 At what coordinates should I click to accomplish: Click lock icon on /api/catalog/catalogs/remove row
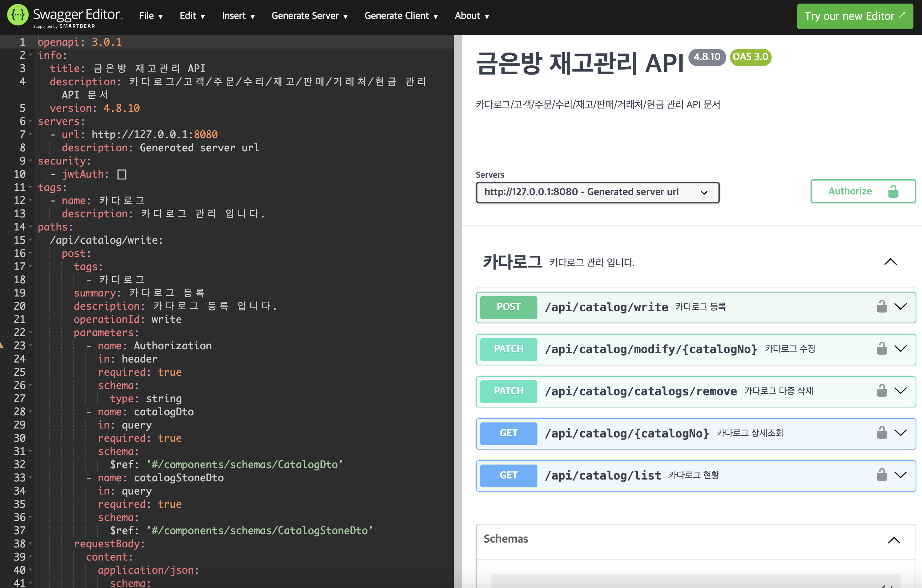(x=882, y=391)
